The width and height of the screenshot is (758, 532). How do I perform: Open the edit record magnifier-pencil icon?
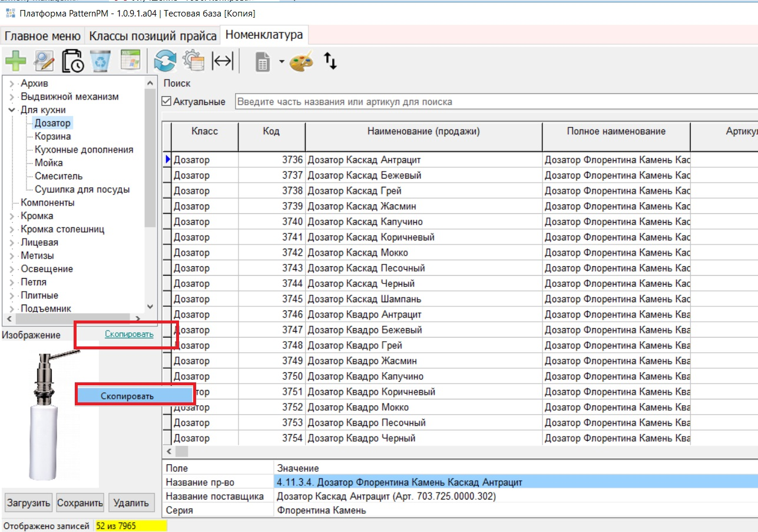[x=44, y=61]
